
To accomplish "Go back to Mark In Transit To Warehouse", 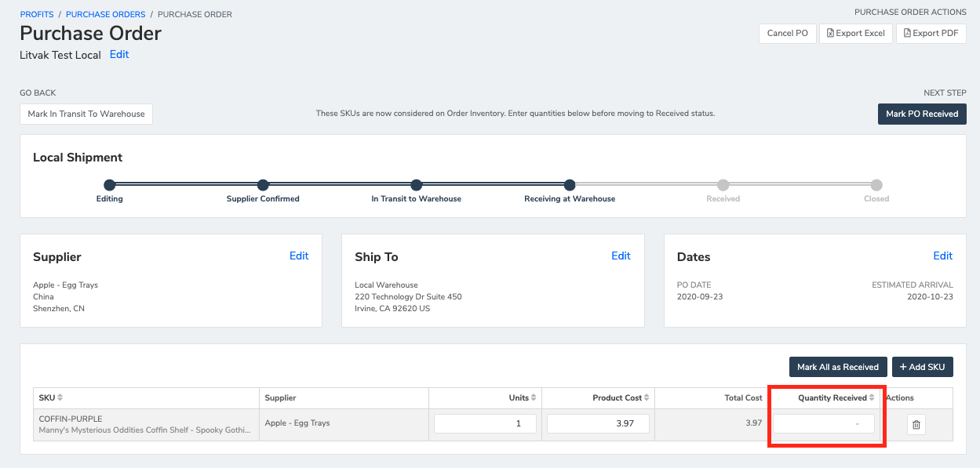I will pos(86,114).
